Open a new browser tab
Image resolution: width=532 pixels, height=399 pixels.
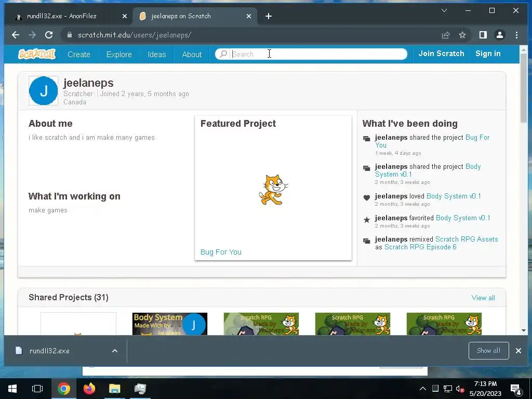pos(269,16)
